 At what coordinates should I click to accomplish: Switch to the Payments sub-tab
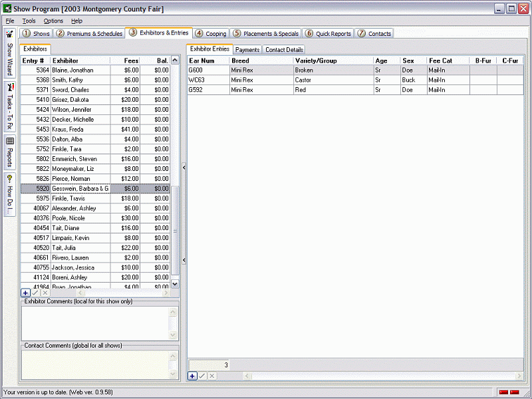[247, 49]
